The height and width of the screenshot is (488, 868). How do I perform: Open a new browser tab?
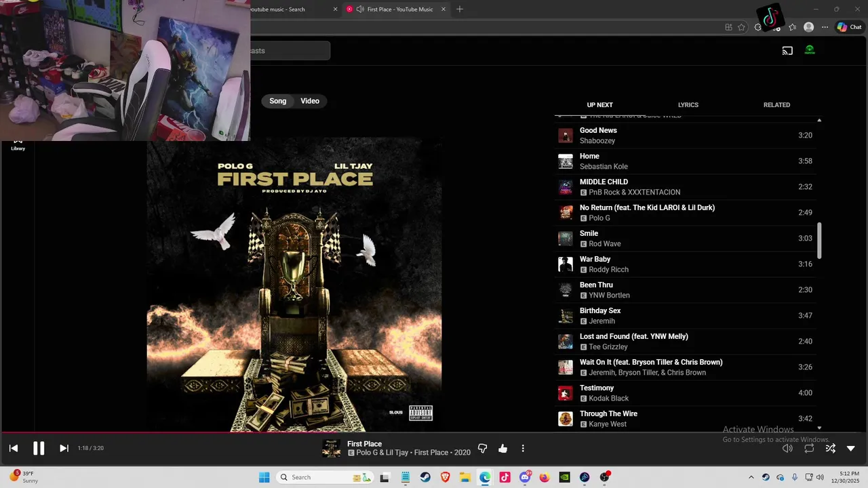tap(460, 9)
